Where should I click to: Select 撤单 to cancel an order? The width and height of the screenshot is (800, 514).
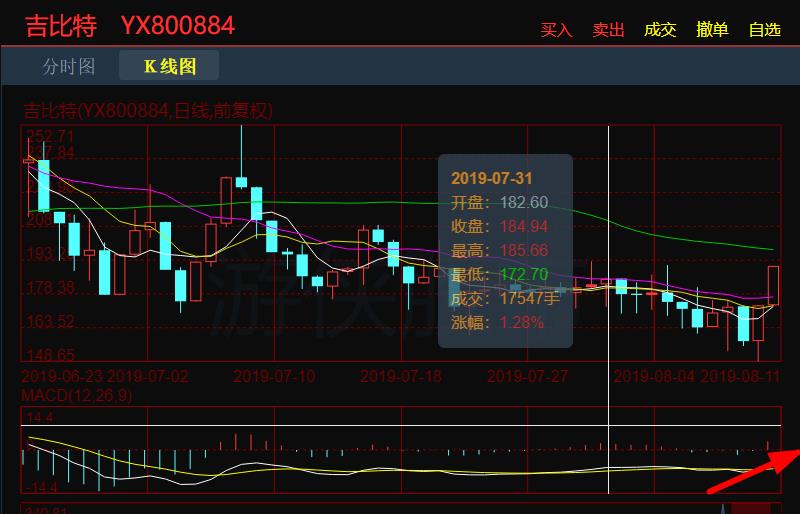(x=712, y=30)
